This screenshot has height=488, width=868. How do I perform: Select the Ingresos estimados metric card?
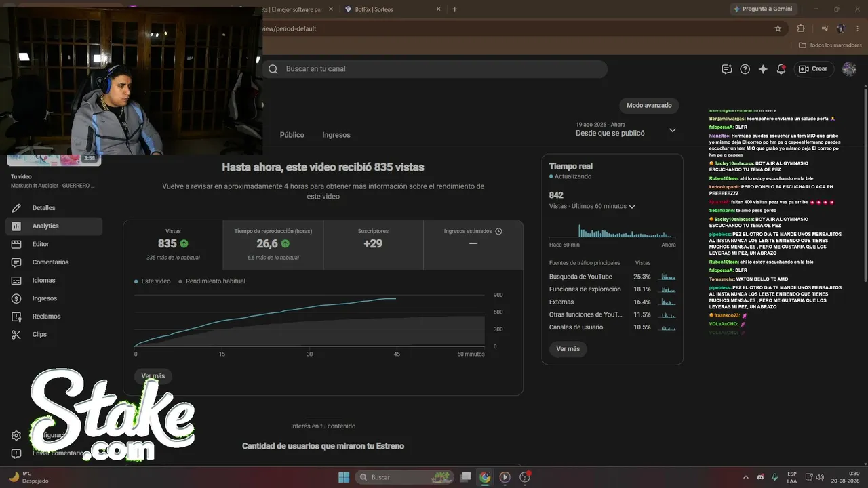point(473,245)
